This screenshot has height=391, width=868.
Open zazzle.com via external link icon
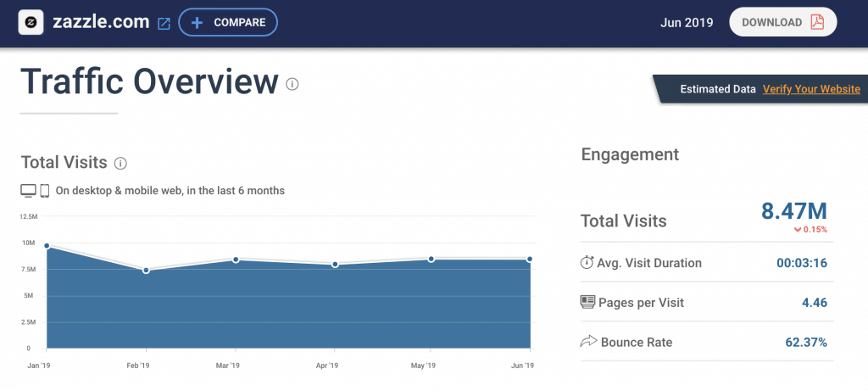click(164, 24)
